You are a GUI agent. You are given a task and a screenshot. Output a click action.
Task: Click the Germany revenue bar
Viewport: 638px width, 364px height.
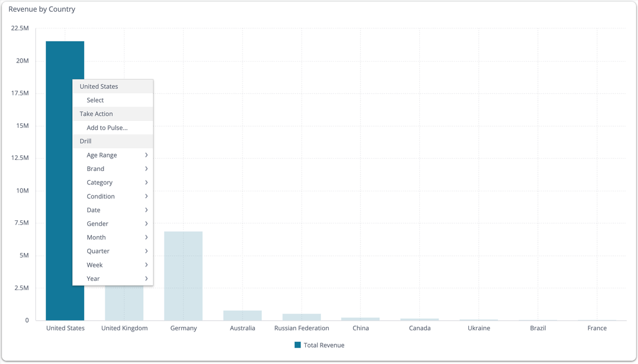pyautogui.click(x=183, y=276)
